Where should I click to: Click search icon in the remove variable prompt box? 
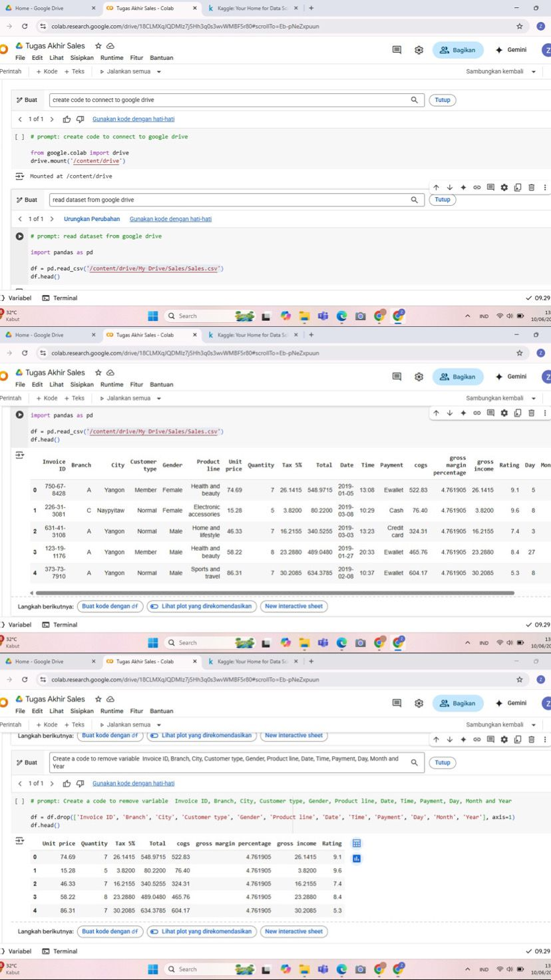tap(414, 762)
